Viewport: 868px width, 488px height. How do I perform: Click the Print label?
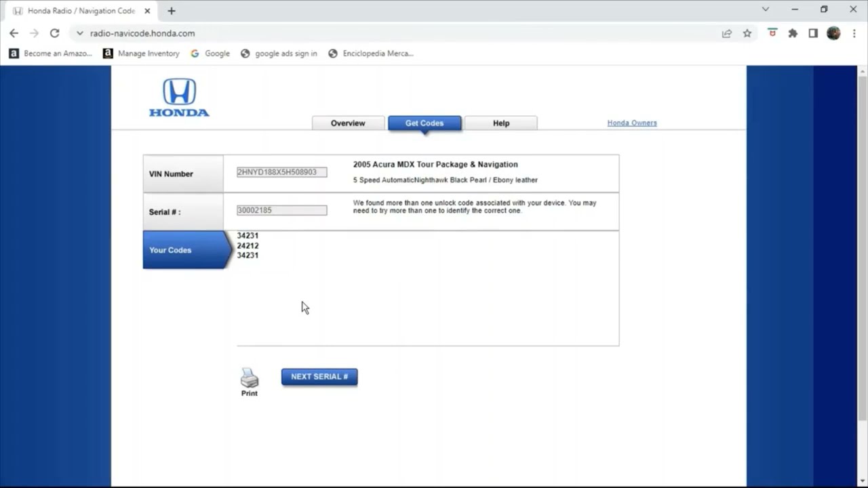[x=250, y=393]
